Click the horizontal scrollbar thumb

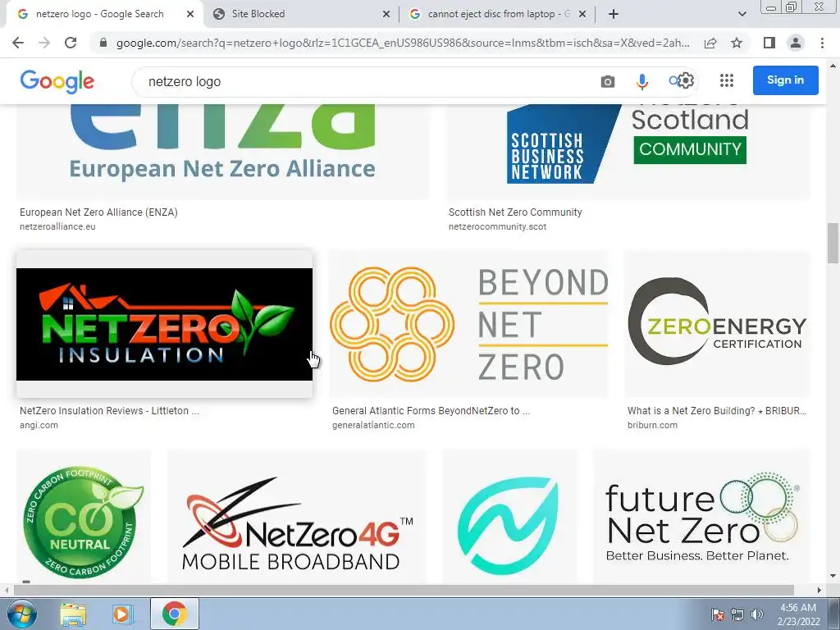(x=404, y=590)
